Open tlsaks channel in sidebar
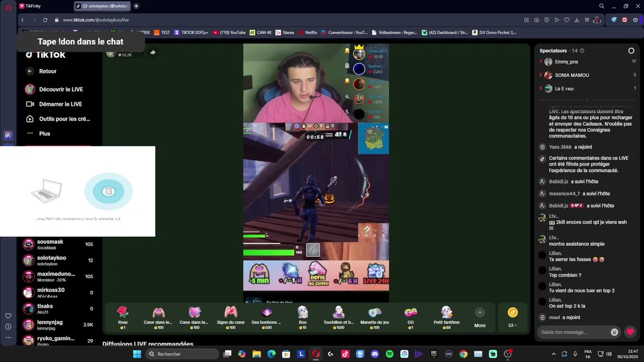Viewport: 644px width, 362px height. click(x=58, y=309)
